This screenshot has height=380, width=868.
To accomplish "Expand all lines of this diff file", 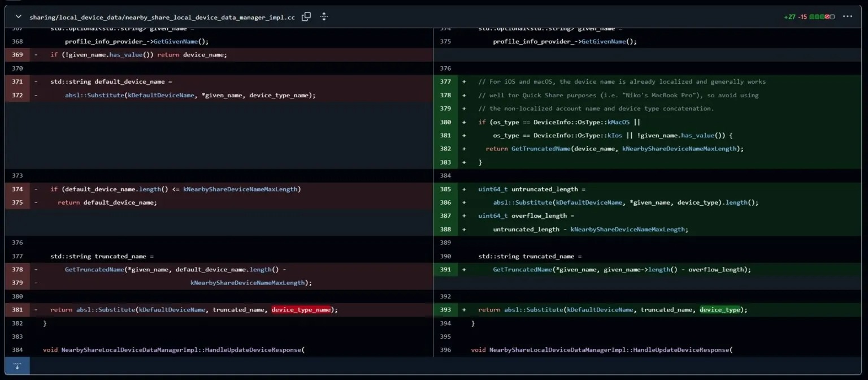I will (x=324, y=17).
